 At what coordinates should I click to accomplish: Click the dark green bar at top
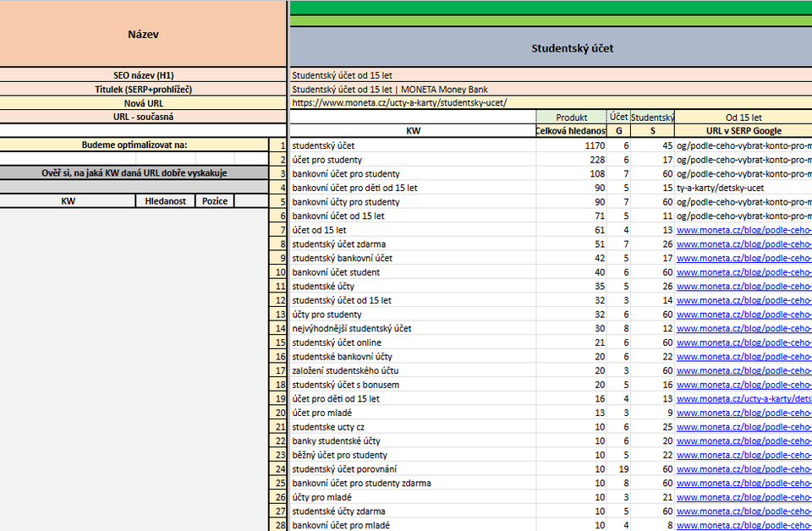tap(550, 7)
